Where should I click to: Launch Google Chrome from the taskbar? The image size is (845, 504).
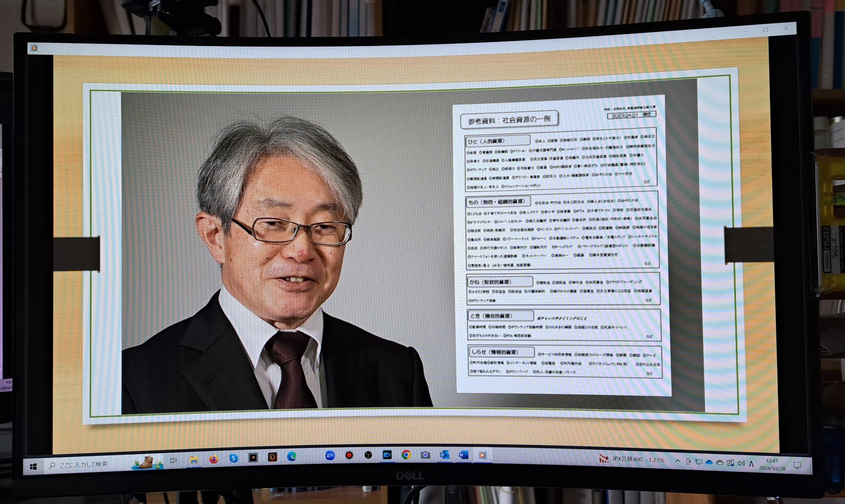click(406, 455)
